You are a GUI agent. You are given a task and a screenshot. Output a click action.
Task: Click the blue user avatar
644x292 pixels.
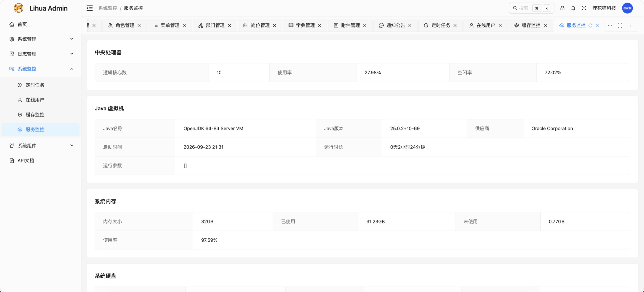(x=627, y=8)
